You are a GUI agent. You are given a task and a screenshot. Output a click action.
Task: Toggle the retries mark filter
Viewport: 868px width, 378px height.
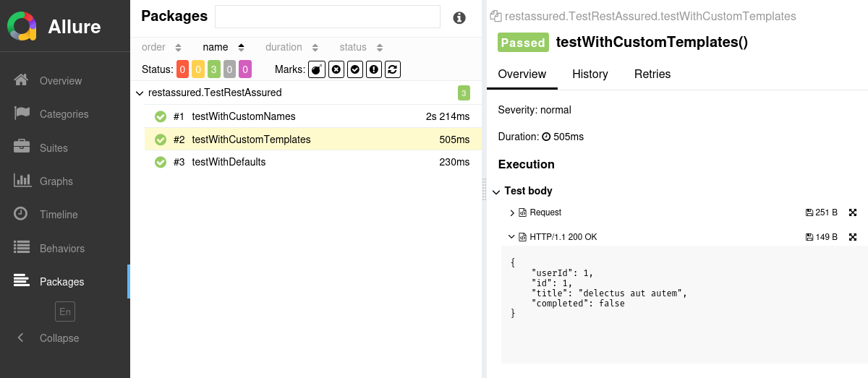click(393, 69)
